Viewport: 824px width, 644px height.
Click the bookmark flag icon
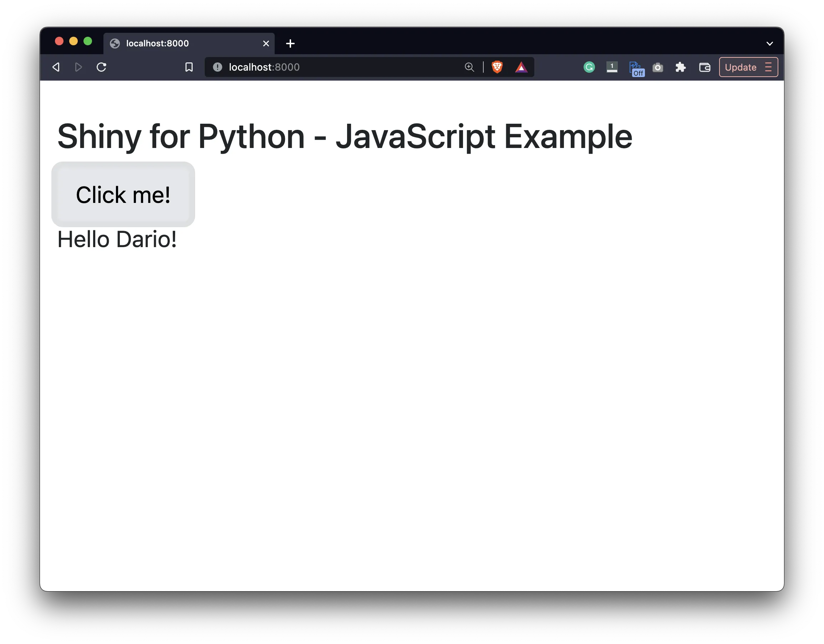pyautogui.click(x=189, y=67)
